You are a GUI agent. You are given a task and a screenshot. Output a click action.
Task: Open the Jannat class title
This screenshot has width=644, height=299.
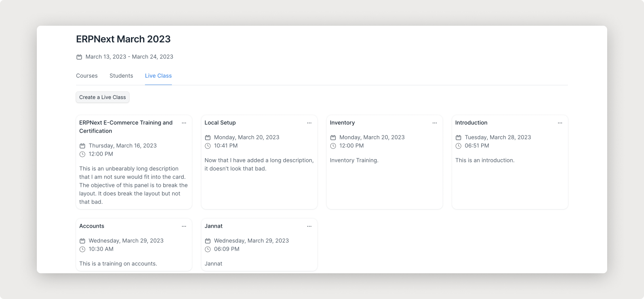point(213,226)
